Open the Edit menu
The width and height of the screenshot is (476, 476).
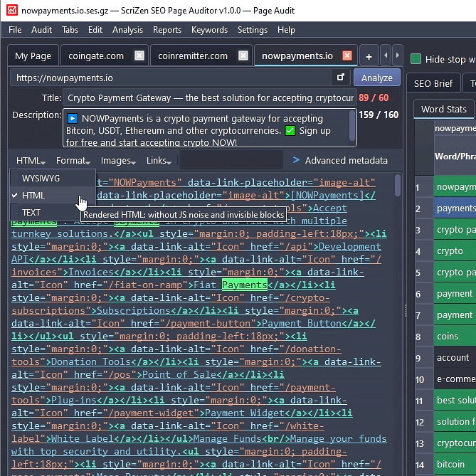95,30
